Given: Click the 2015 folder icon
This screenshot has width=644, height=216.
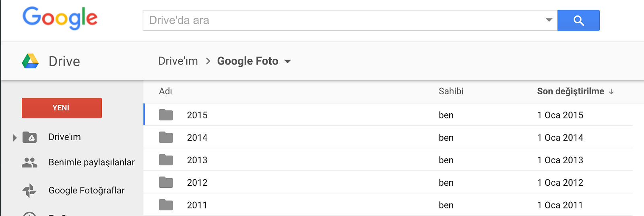Looking at the screenshot, I should tap(166, 115).
